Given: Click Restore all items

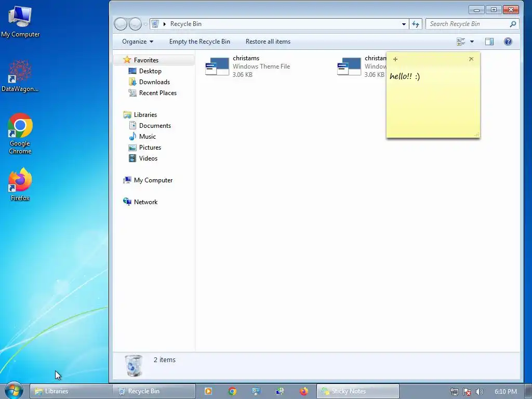Looking at the screenshot, I should pyautogui.click(x=268, y=42).
